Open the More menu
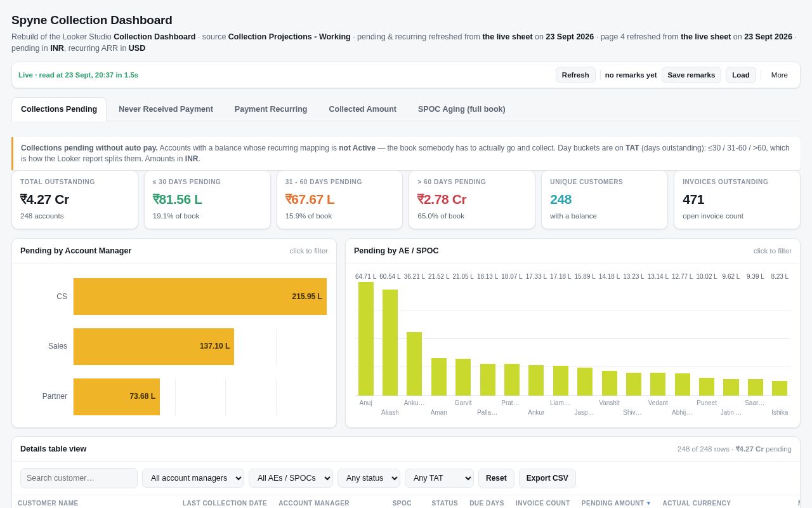Viewport: 812px width, 508px height. point(779,75)
